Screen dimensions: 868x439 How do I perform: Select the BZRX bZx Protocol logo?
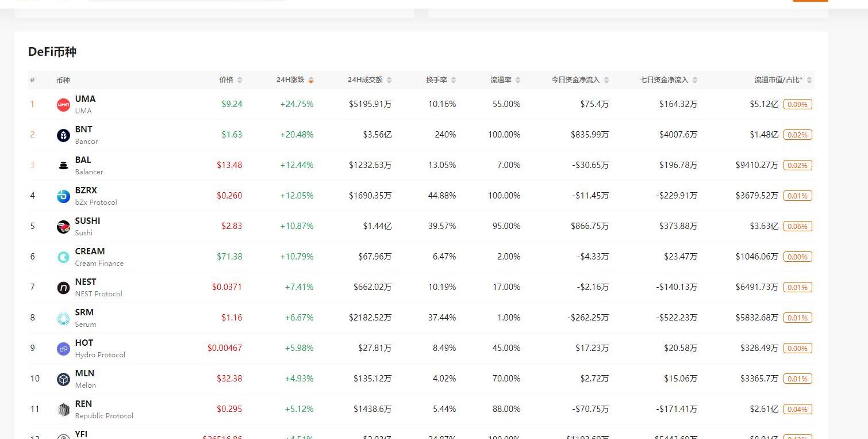point(63,196)
